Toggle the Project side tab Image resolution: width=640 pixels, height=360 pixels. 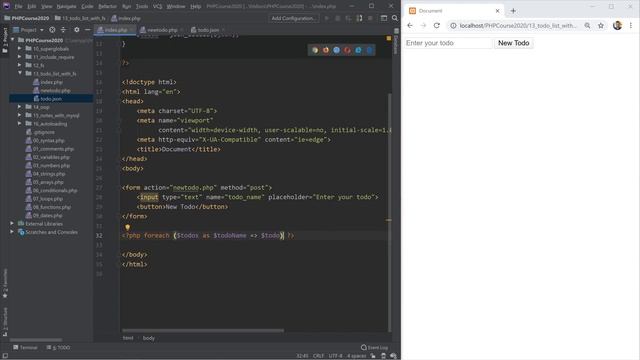[x=5, y=40]
